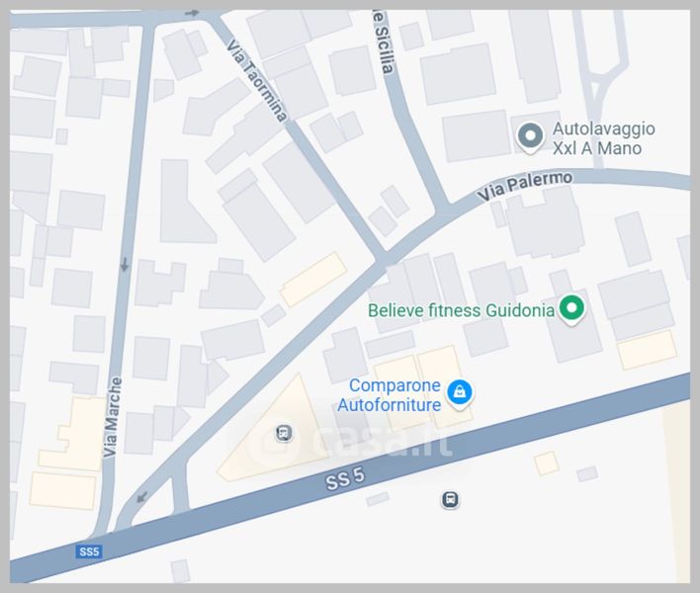700x593 pixels.
Task: Click the Sicilia street label
Action: coord(384,42)
